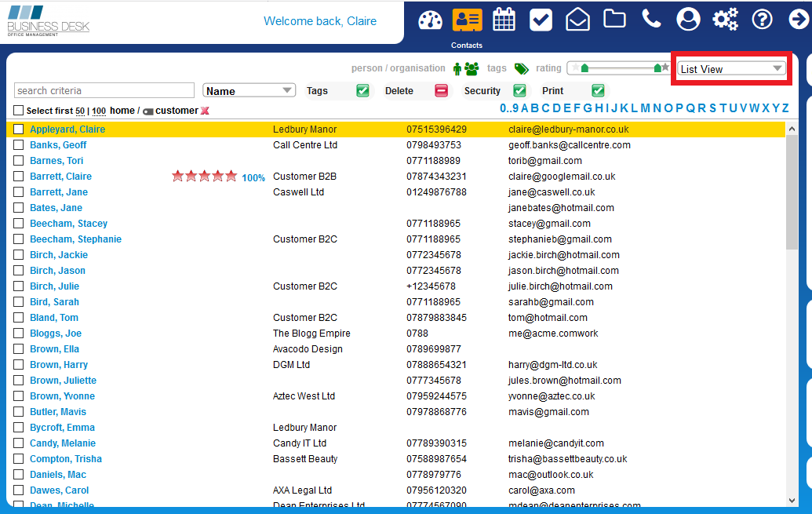Open the user profile icon
This screenshot has height=514, width=812.
688,20
